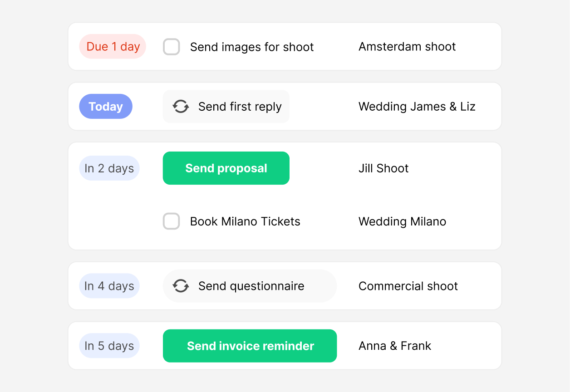Viewport: 570px width, 392px height.
Task: Click the Send proposal button
Action: tap(226, 168)
